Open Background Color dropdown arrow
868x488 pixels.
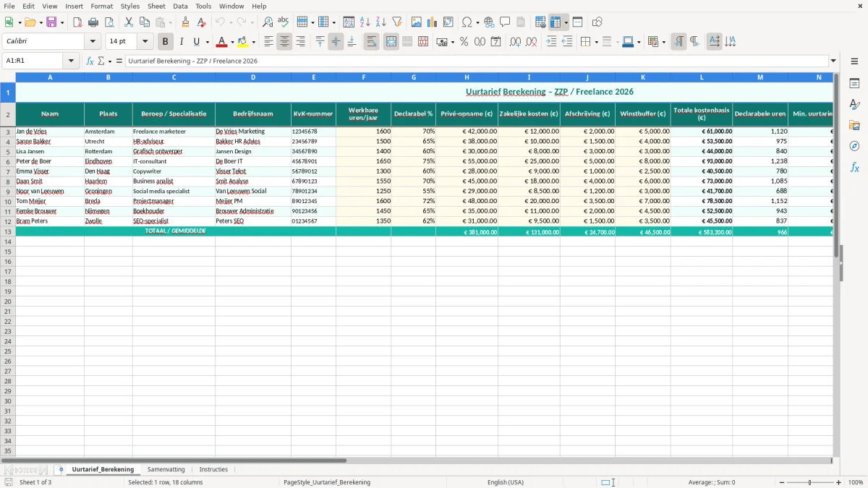(254, 42)
